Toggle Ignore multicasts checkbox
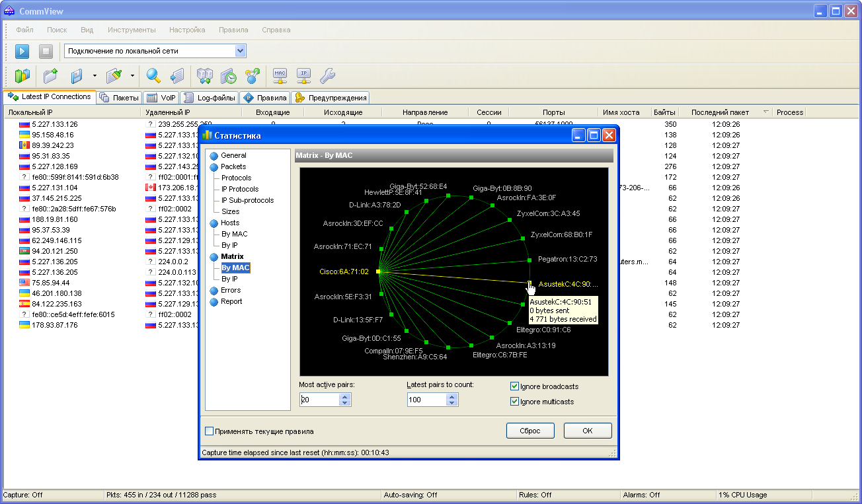The height and width of the screenshot is (504, 862). pyautogui.click(x=515, y=402)
